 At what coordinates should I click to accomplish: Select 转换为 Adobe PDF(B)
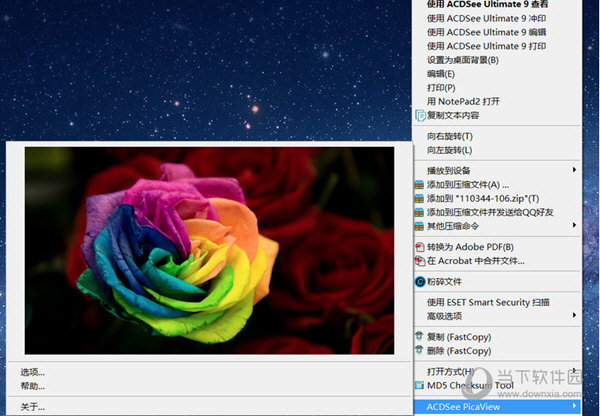[470, 247]
